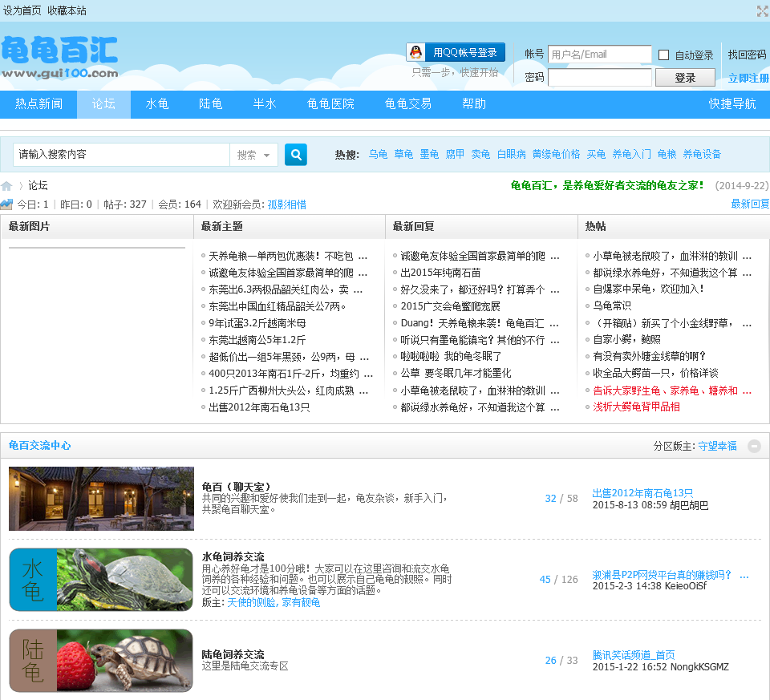Click the 龟龟百汇 site logo
770x700 pixels.
click(x=59, y=58)
